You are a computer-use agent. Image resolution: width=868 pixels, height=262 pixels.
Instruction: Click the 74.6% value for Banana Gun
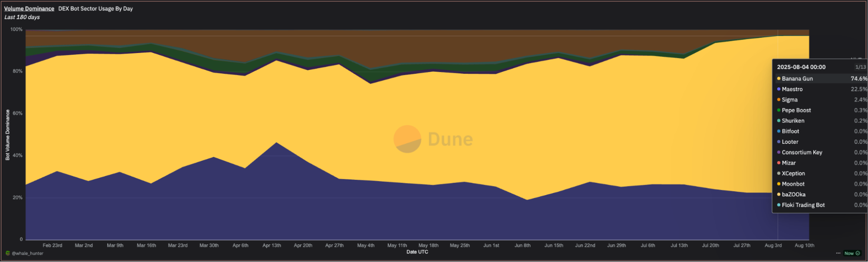click(859, 79)
